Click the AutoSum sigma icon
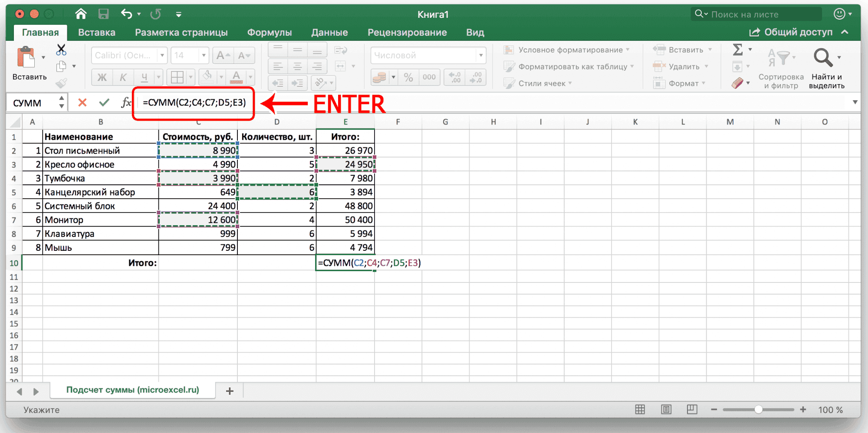Image resolution: width=868 pixels, height=433 pixels. coord(737,50)
